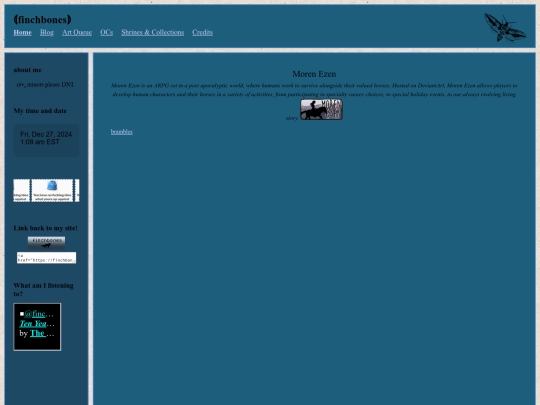Click the (finchbones) site title
This screenshot has height=405, width=540.
pos(42,20)
